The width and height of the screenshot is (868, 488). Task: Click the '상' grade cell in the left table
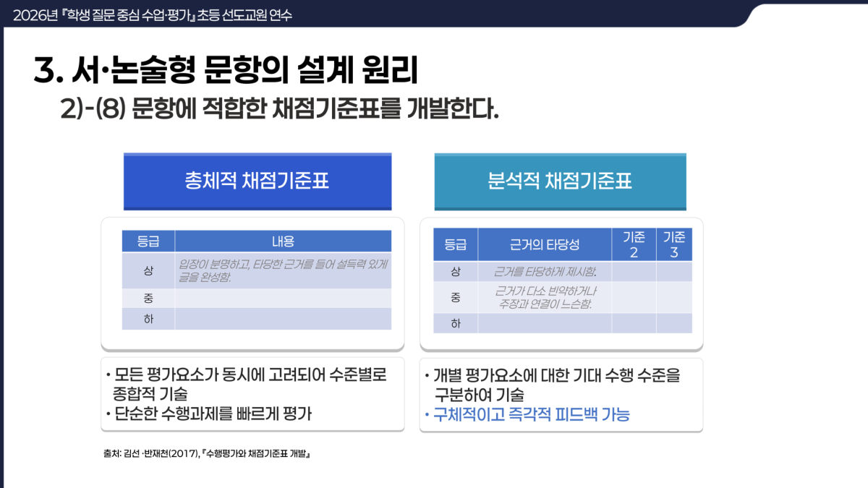pyautogui.click(x=148, y=270)
